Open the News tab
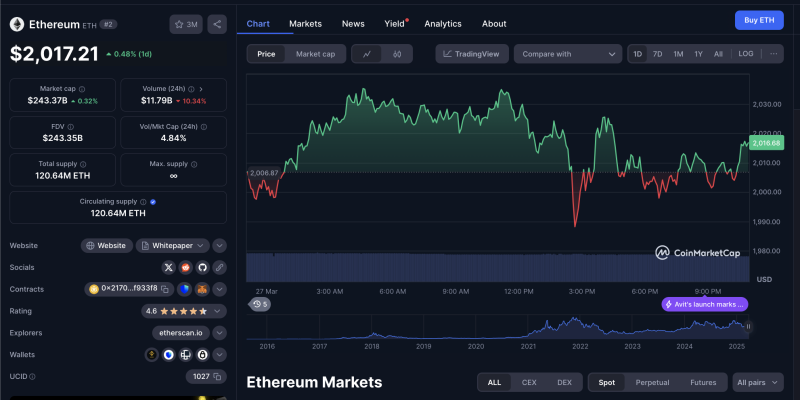 (353, 24)
